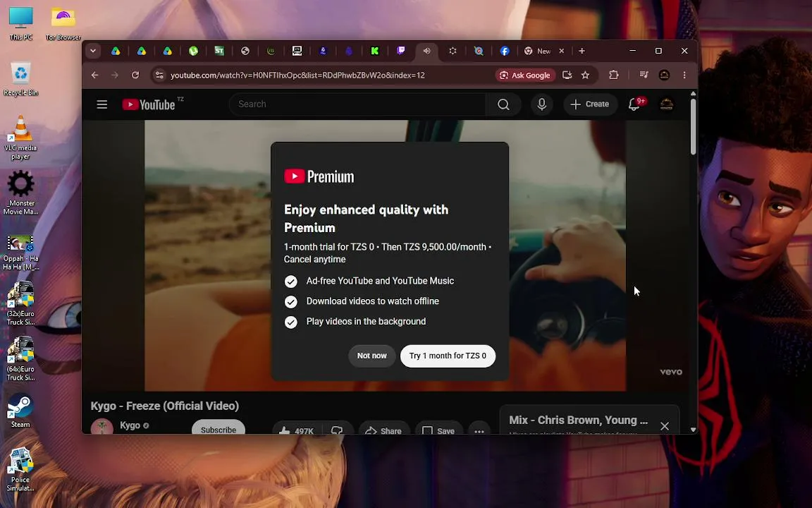The width and height of the screenshot is (812, 508).
Task: Close the Mix playlist panel
Action: (x=665, y=426)
